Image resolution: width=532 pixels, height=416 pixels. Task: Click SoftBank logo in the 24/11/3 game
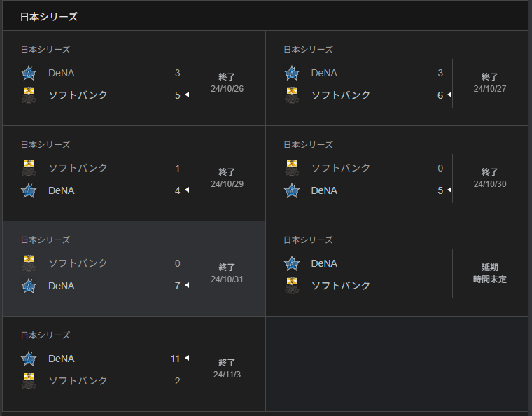tap(29, 381)
